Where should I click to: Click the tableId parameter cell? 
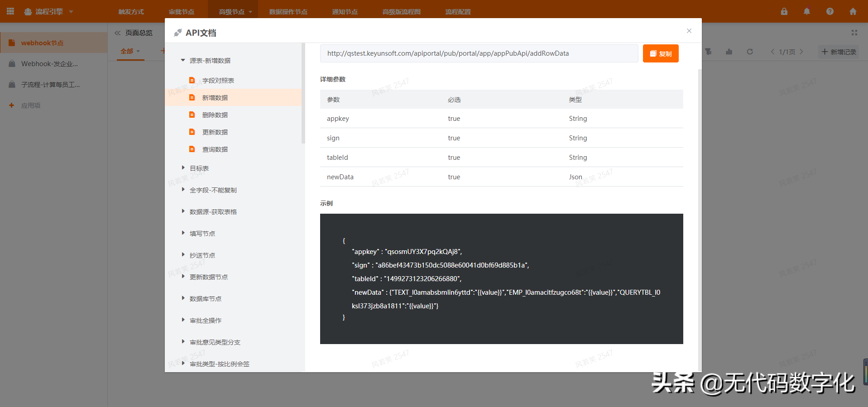(337, 158)
